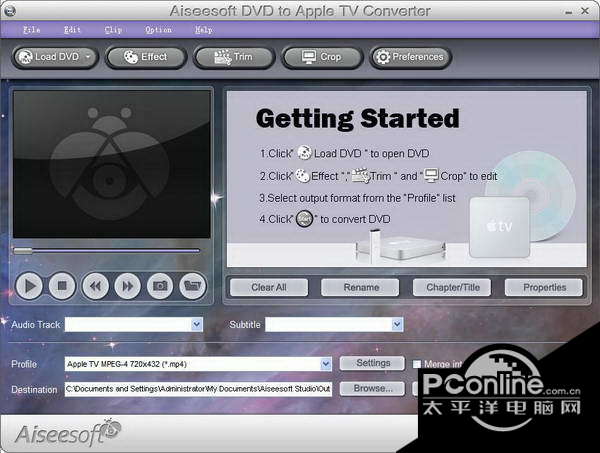
Task: Open profile Settings
Action: 372,363
